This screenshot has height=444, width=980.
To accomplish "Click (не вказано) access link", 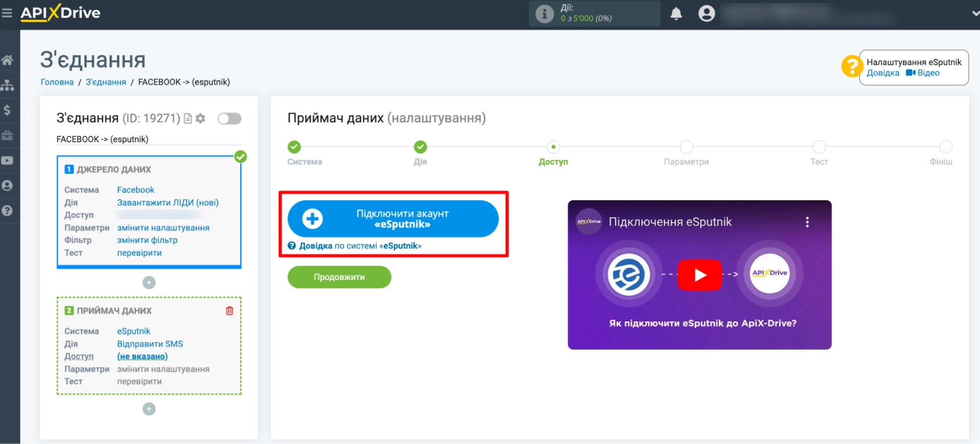I will pyautogui.click(x=142, y=356).
